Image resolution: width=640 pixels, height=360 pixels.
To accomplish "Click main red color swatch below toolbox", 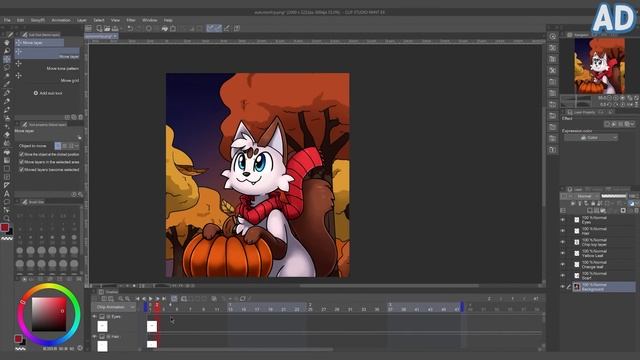I will (x=4, y=227).
